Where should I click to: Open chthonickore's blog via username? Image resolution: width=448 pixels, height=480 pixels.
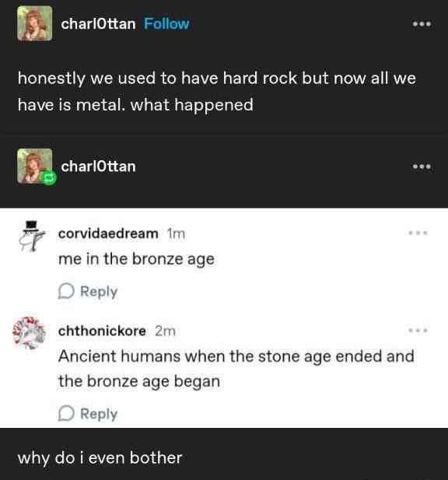[x=102, y=331]
